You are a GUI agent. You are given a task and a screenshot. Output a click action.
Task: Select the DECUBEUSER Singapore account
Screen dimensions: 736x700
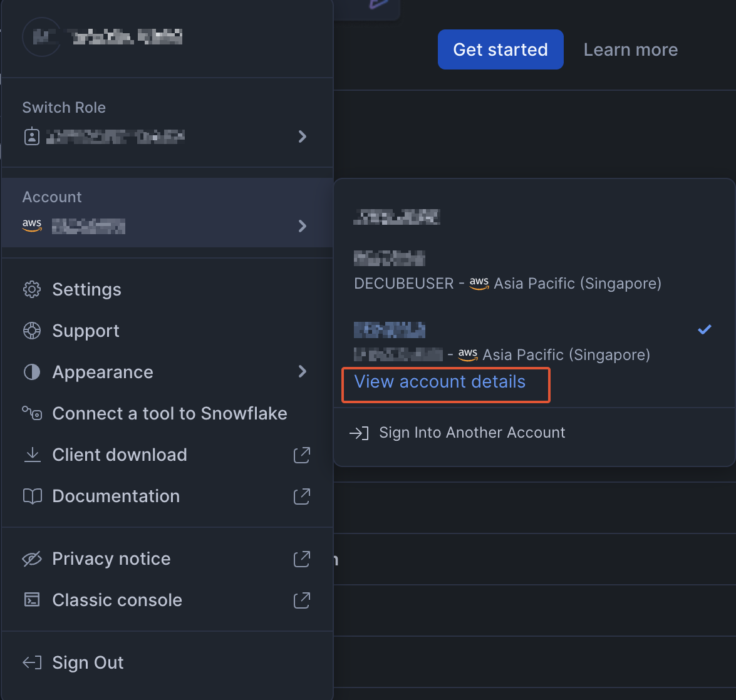(x=507, y=272)
